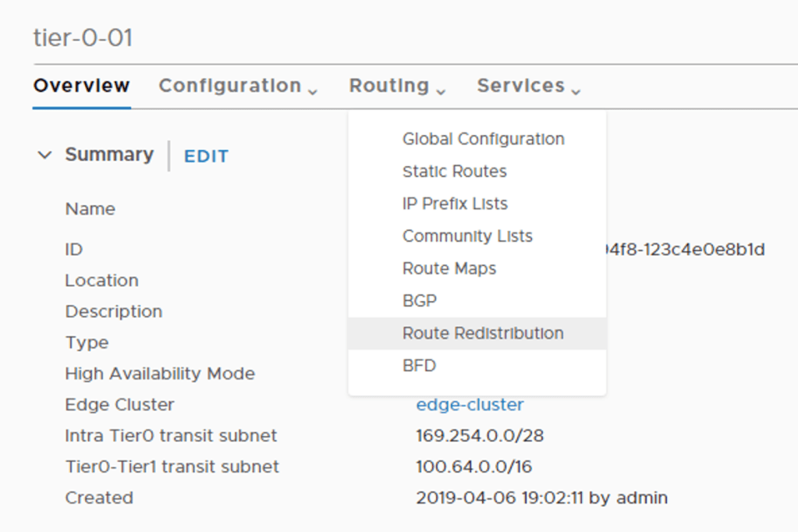Switch to the Overview tab

[x=81, y=86]
